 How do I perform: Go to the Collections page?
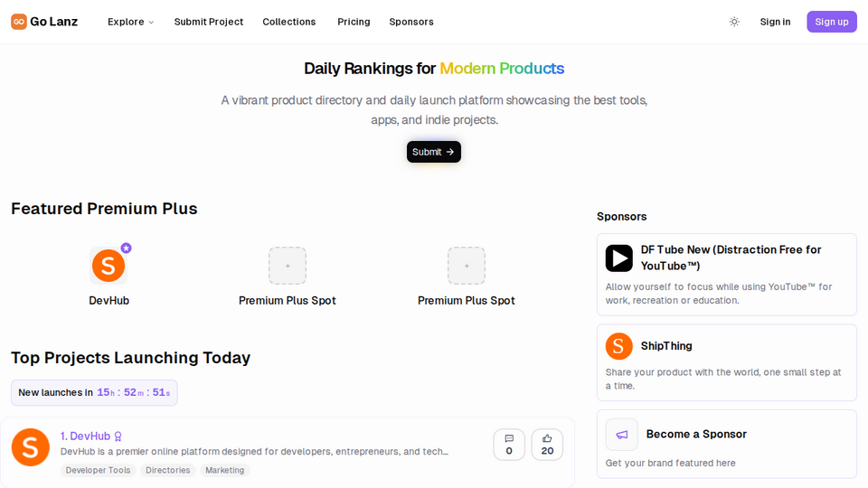point(289,22)
